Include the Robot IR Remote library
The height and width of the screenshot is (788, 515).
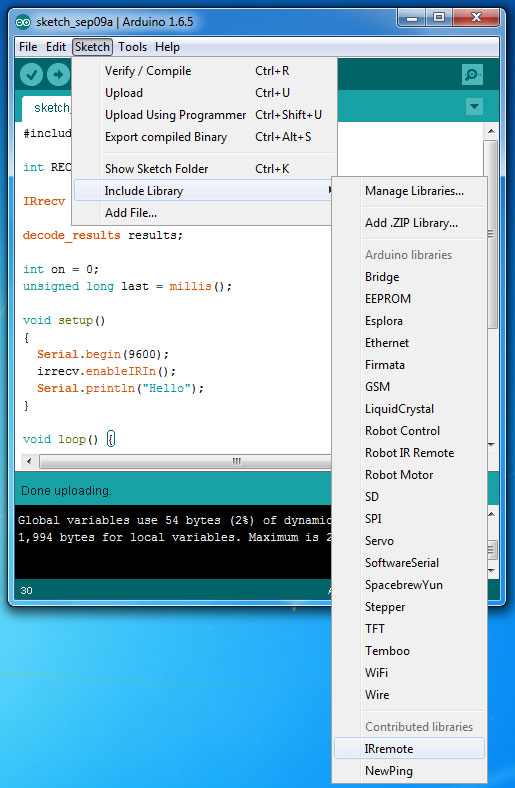pyautogui.click(x=409, y=453)
